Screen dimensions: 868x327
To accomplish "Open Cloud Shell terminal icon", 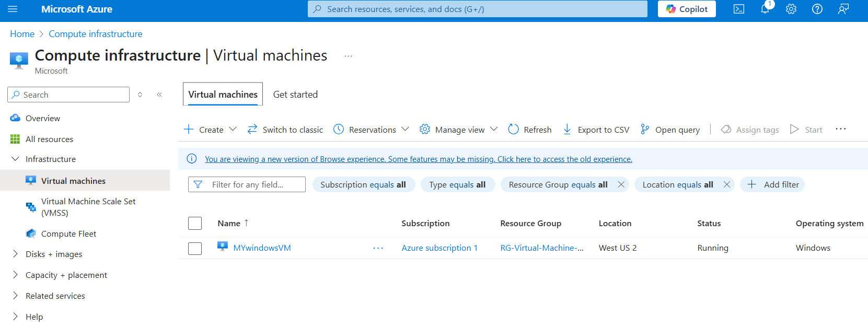I will coord(739,9).
